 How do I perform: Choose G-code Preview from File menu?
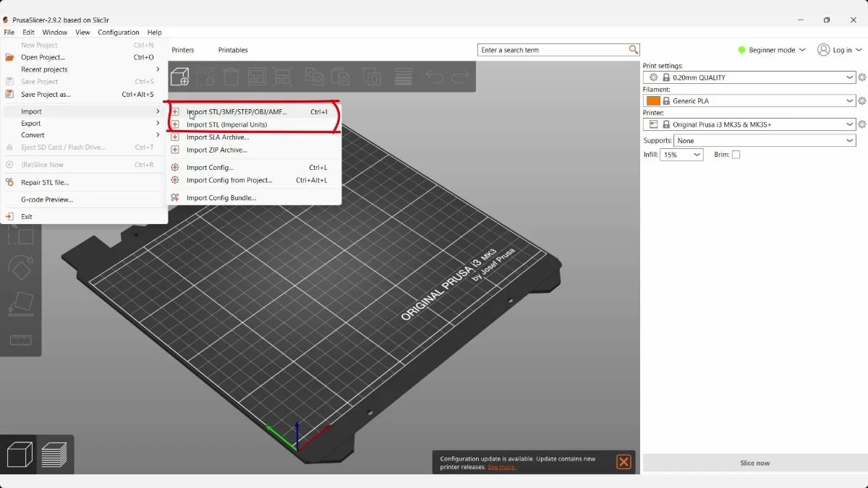click(x=84, y=200)
